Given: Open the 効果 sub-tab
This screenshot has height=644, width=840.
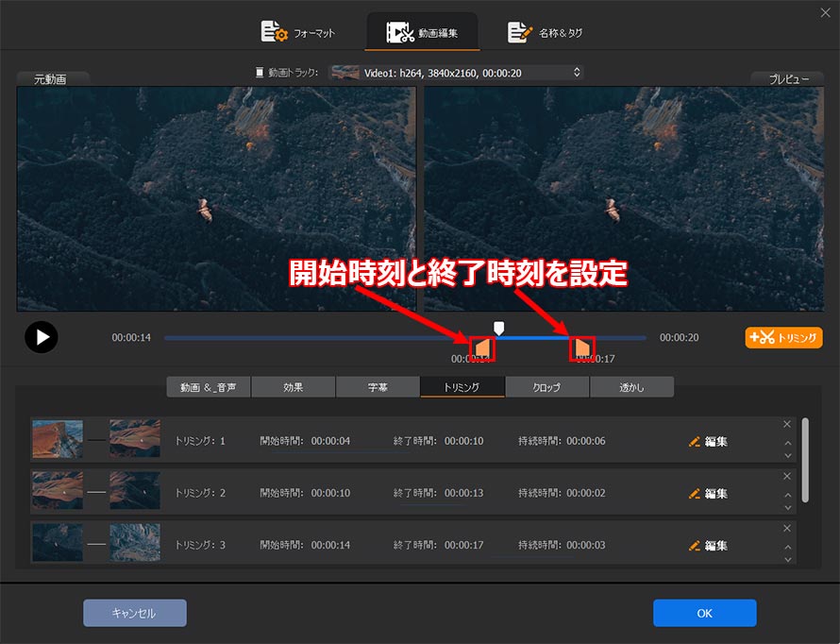Looking at the screenshot, I should click(293, 387).
